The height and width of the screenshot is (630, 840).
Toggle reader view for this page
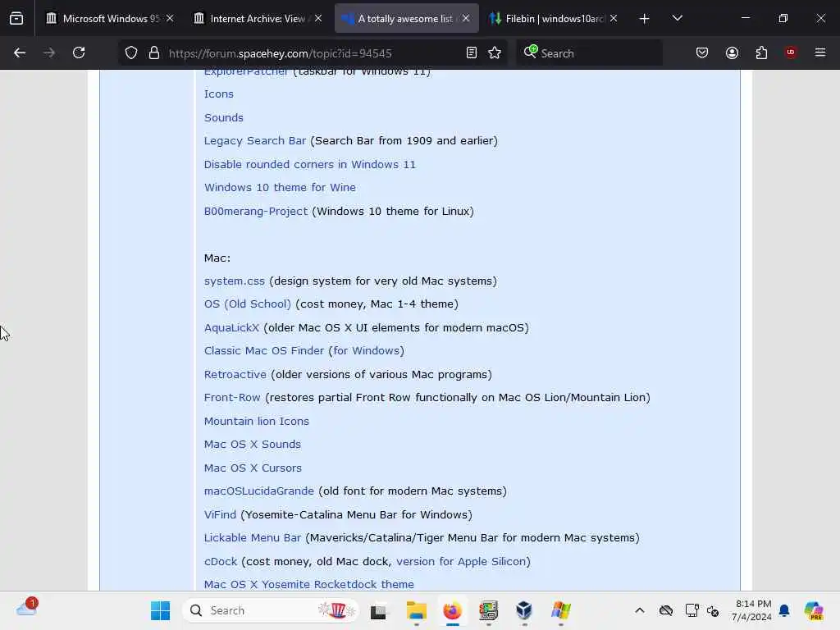coord(472,52)
